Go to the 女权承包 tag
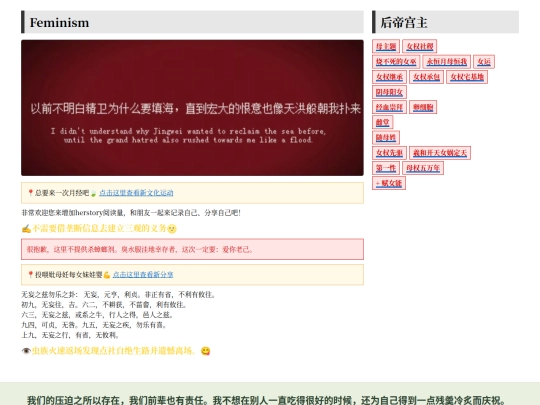The image size is (540, 405). point(426,77)
